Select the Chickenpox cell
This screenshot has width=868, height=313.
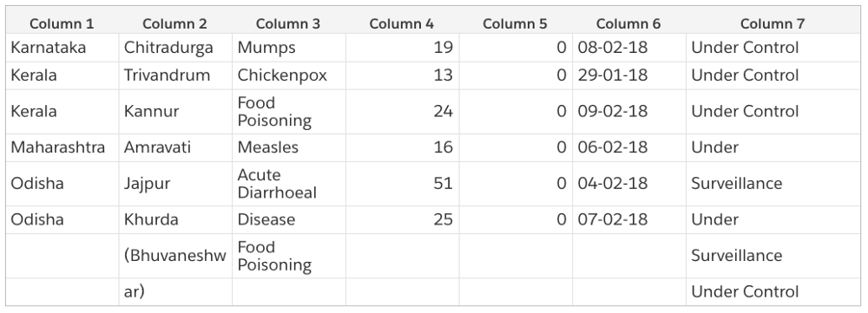coord(289,75)
